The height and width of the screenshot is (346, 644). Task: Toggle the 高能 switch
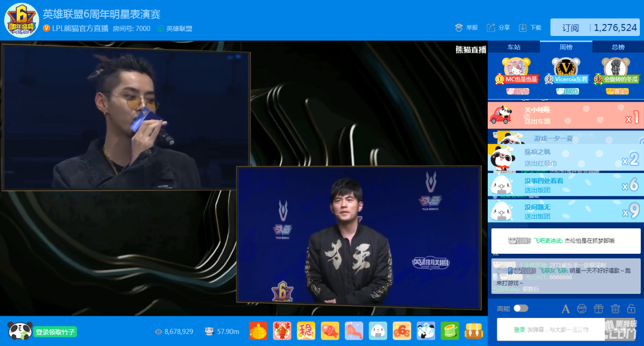coord(521,308)
